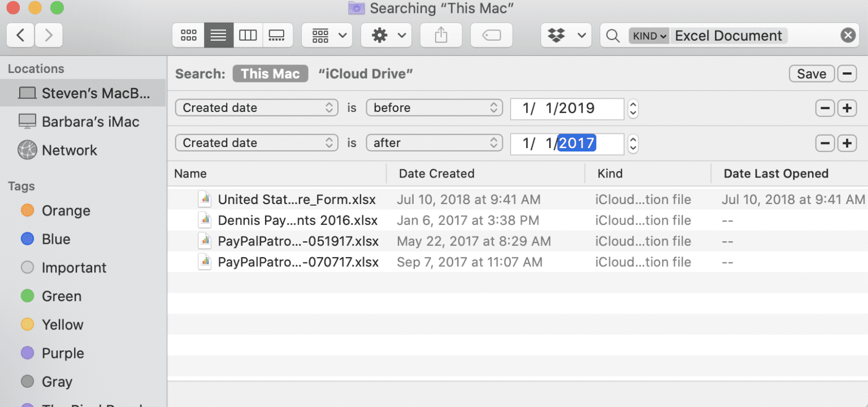
Task: Switch to gallery view layout
Action: (x=277, y=35)
